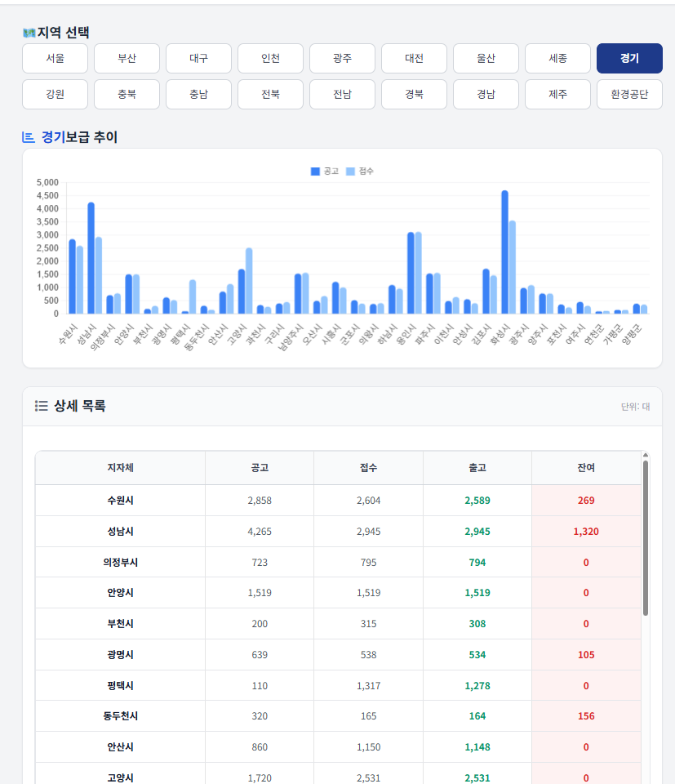
Task: Click the chart icon beside 경기보급 추이
Action: coord(29,137)
